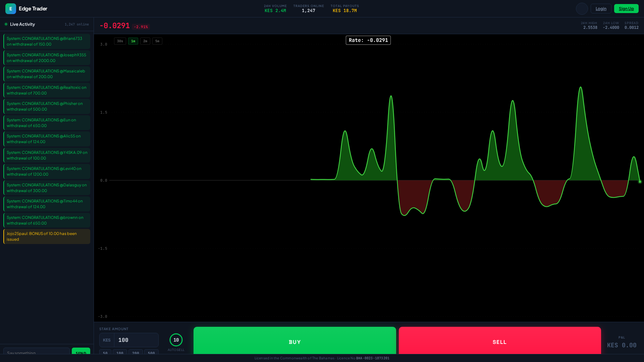This screenshot has height=362, width=644.
Task: Click the 24H HIGH value 2.5538
Action: point(590,27)
